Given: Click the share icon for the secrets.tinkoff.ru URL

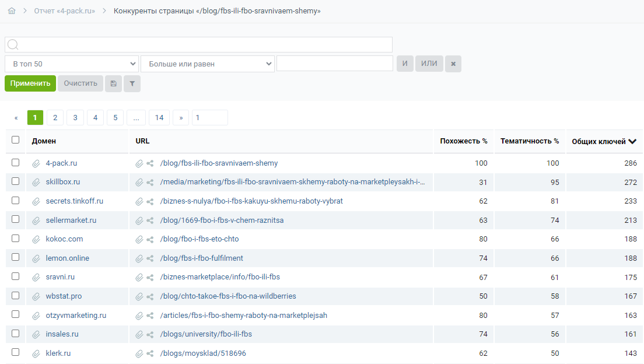Looking at the screenshot, I should [x=150, y=201].
